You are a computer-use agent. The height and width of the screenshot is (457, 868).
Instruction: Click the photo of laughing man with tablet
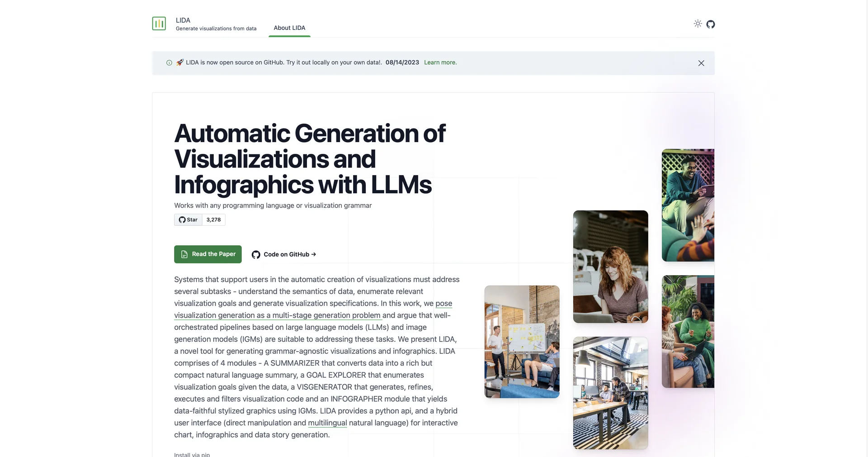[688, 205]
